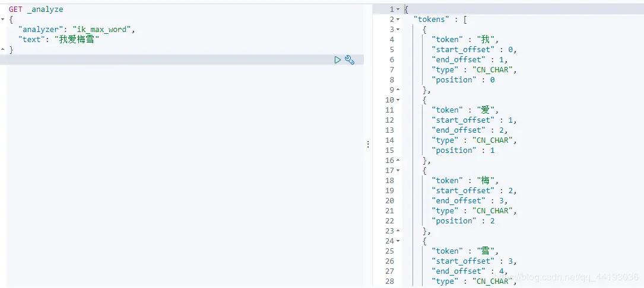Click line number 25 in response gutter
Viewport: 644px width, 288px height.
point(389,251)
